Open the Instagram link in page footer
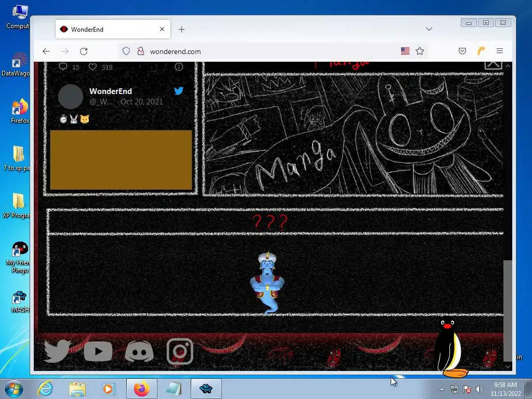Image resolution: width=532 pixels, height=399 pixels. (180, 351)
